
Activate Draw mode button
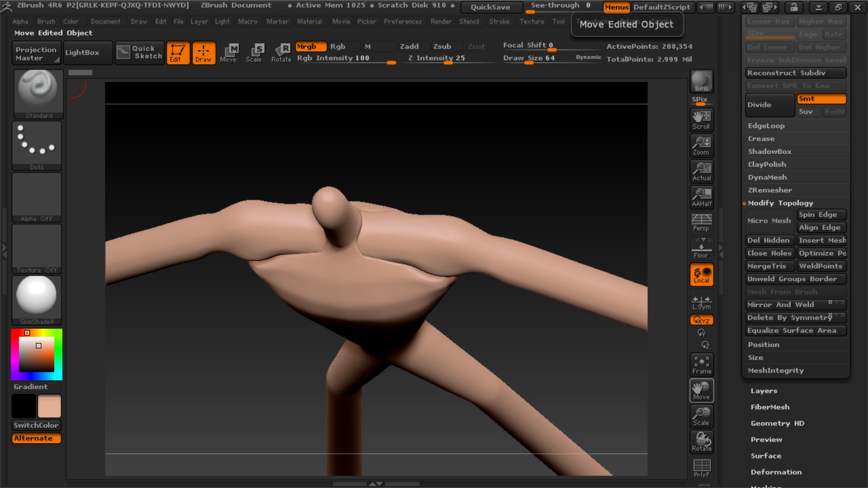[203, 53]
